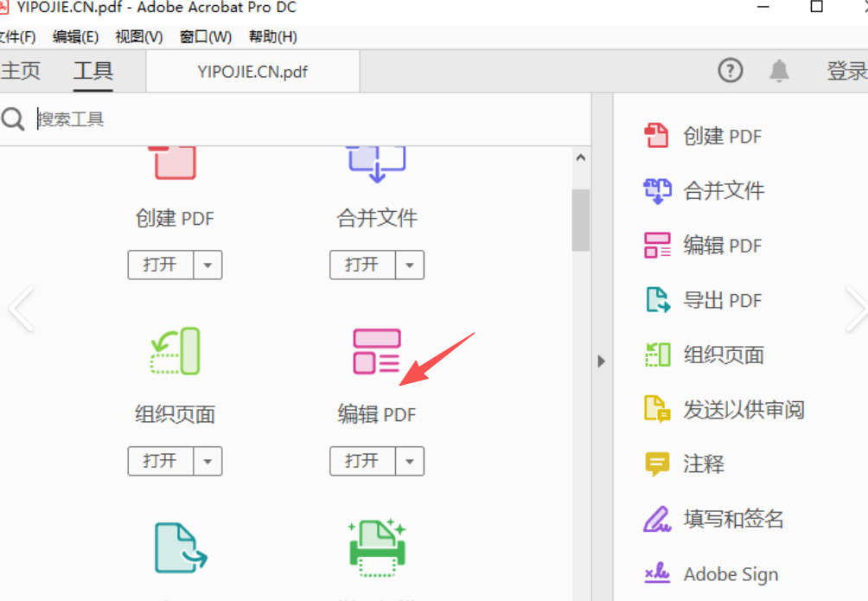Click the 导出 PDF icon in right sidebar
This screenshot has height=601, width=868.
click(x=658, y=300)
